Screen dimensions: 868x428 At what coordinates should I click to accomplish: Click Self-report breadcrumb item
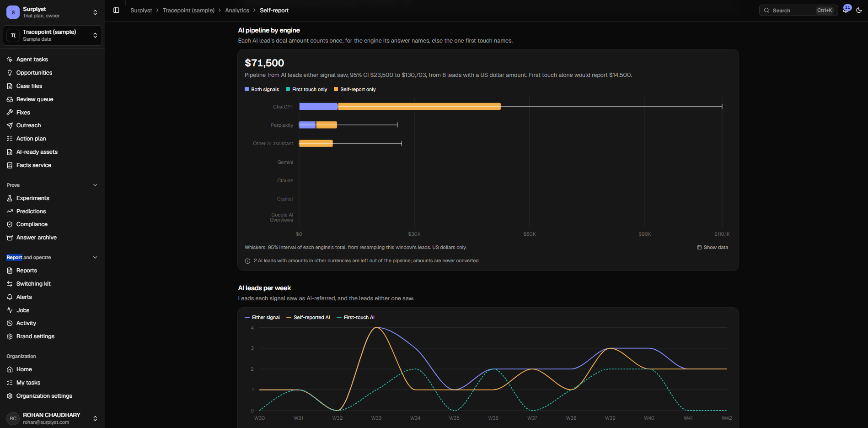274,11
